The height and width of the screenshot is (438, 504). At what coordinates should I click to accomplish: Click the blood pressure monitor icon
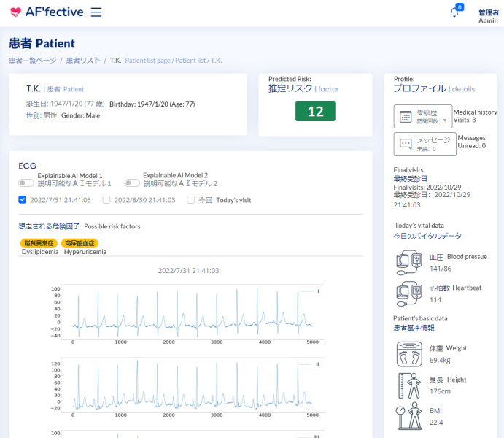click(x=409, y=262)
